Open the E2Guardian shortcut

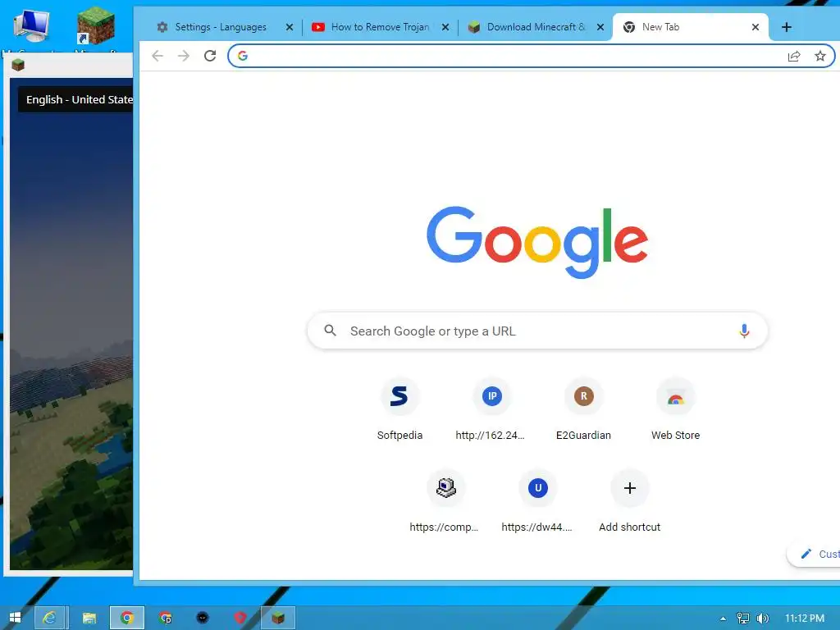pyautogui.click(x=583, y=410)
